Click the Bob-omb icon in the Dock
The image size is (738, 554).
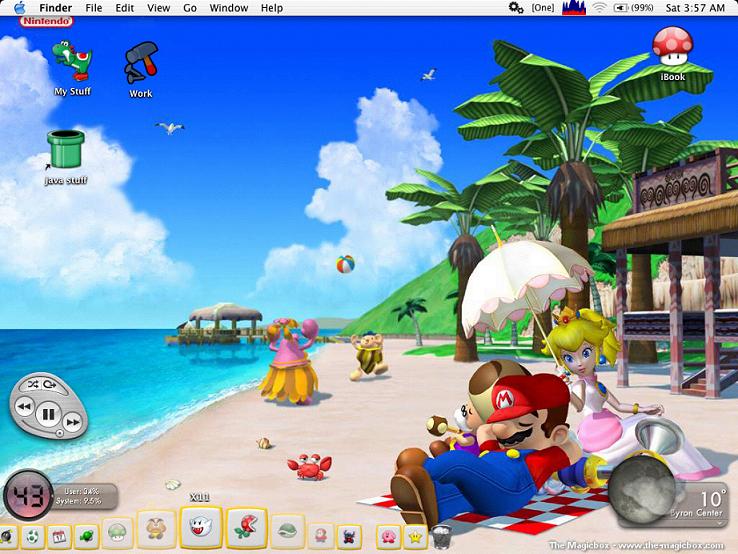7,536
